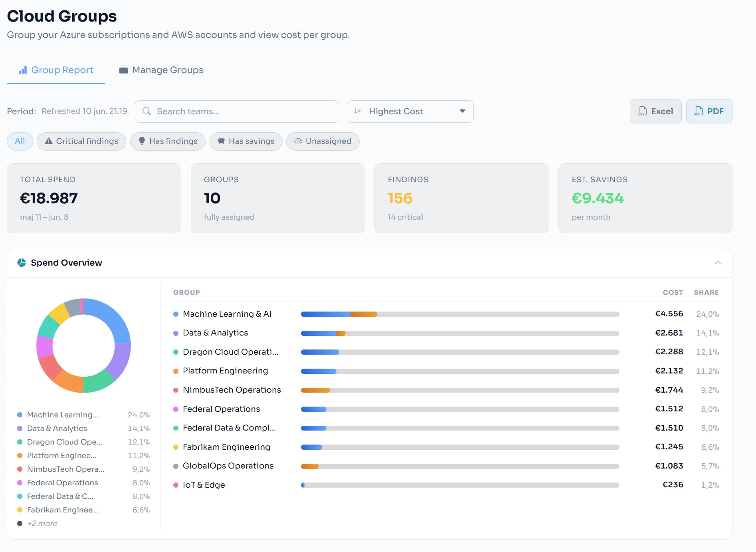The height and width of the screenshot is (552, 756).
Task: Click legend entry Machine Learning...
Action: tap(83, 415)
